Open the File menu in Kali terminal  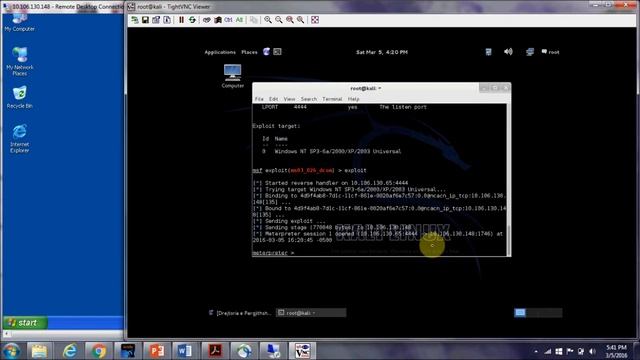click(x=259, y=99)
